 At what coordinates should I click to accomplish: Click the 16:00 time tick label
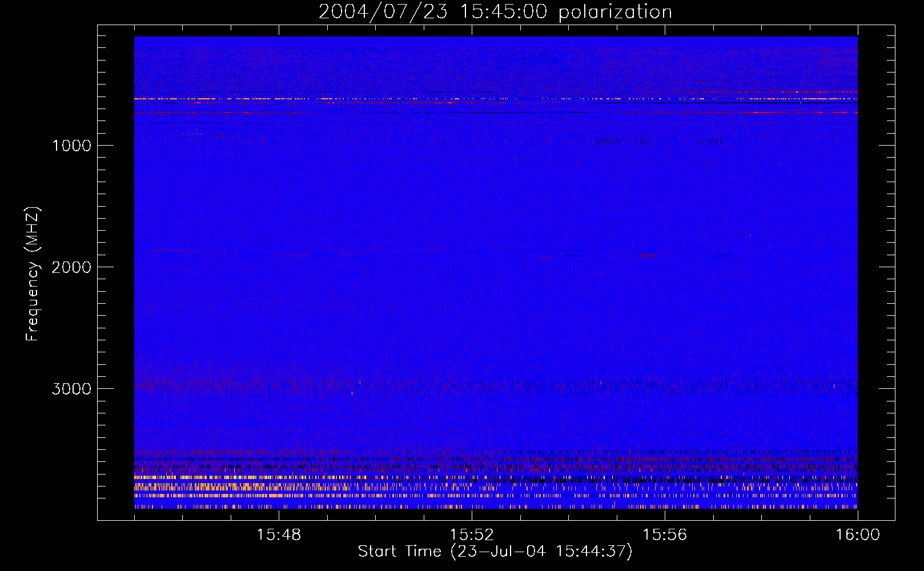[x=858, y=535]
